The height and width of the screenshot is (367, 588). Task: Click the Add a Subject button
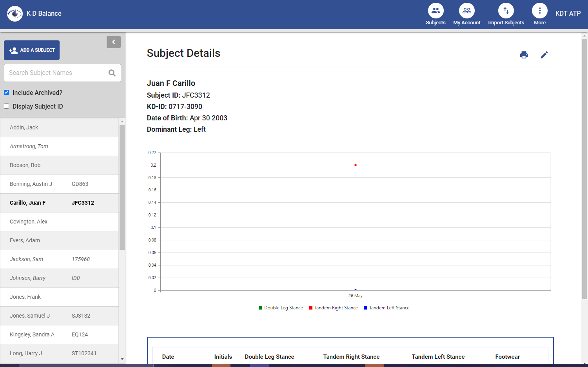[32, 50]
